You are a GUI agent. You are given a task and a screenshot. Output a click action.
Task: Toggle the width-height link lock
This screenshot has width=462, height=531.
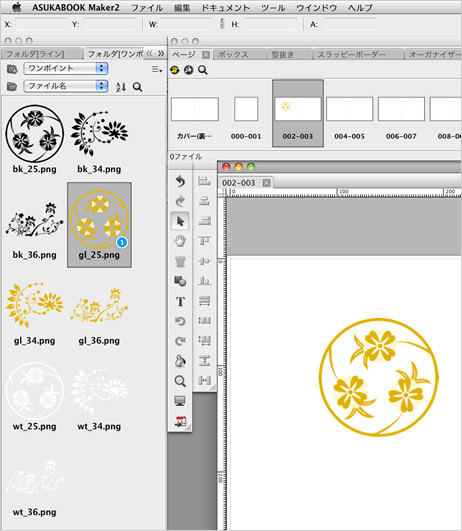click(222, 24)
